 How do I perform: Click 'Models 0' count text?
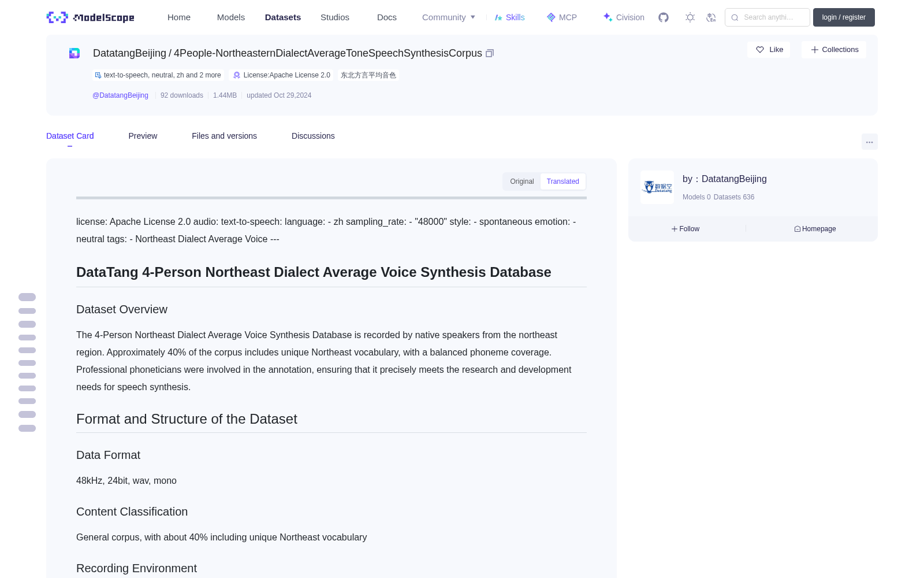point(696,197)
